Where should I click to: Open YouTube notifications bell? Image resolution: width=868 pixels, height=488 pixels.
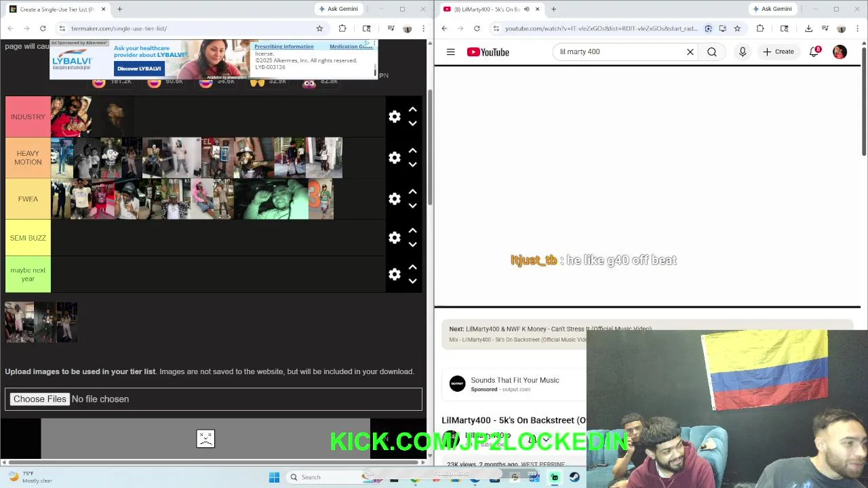pyautogui.click(x=814, y=52)
